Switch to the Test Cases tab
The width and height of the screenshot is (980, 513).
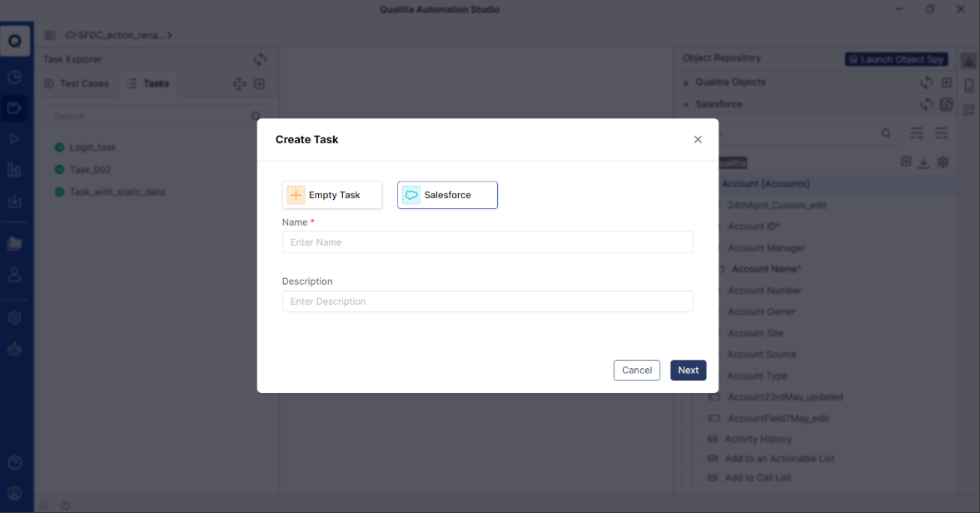point(77,84)
